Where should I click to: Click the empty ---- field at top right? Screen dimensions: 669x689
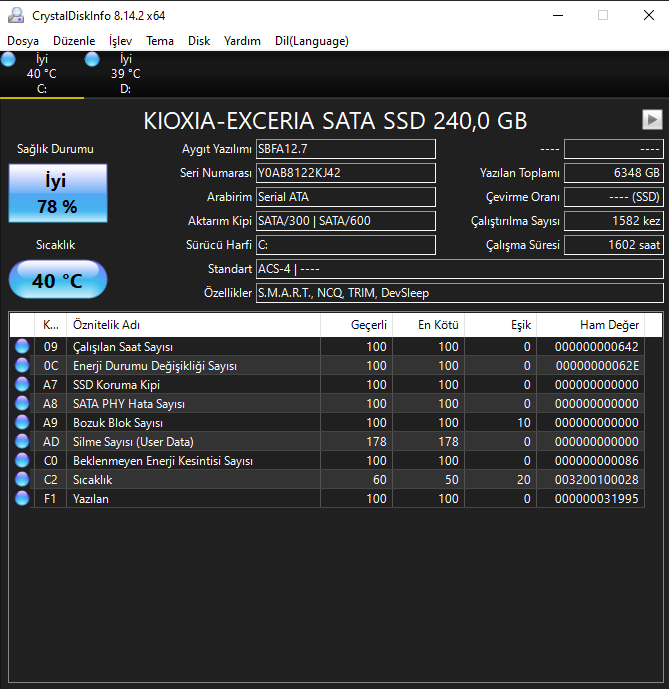pos(614,149)
